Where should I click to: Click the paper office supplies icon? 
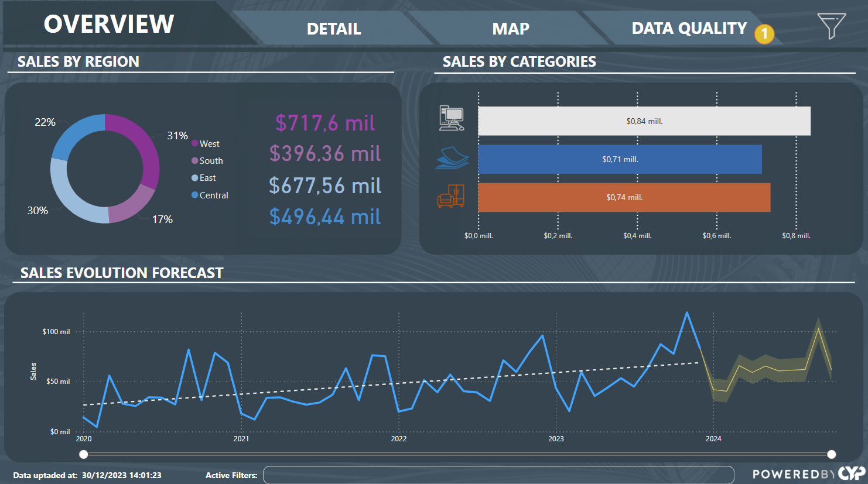click(452, 158)
